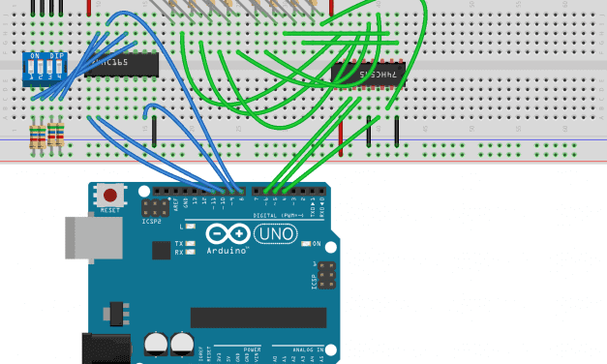Click the ICSP header near the ON LED
Screen dimensions: 607x364
[326, 276]
